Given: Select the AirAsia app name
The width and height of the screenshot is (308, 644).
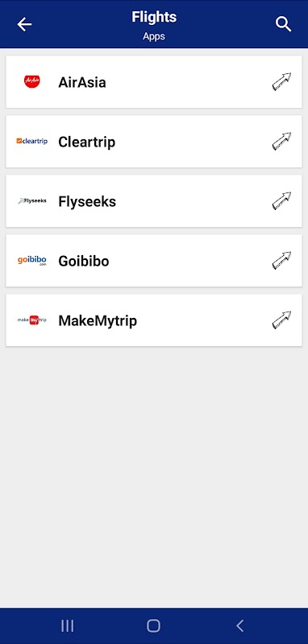Looking at the screenshot, I should click(82, 82).
